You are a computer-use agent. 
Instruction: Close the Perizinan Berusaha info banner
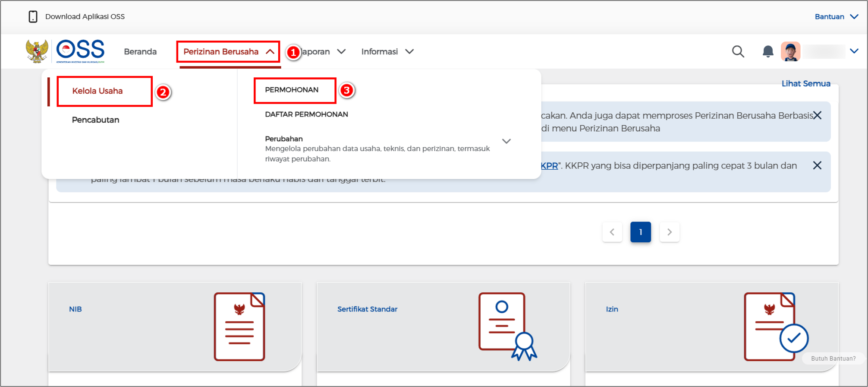click(817, 115)
